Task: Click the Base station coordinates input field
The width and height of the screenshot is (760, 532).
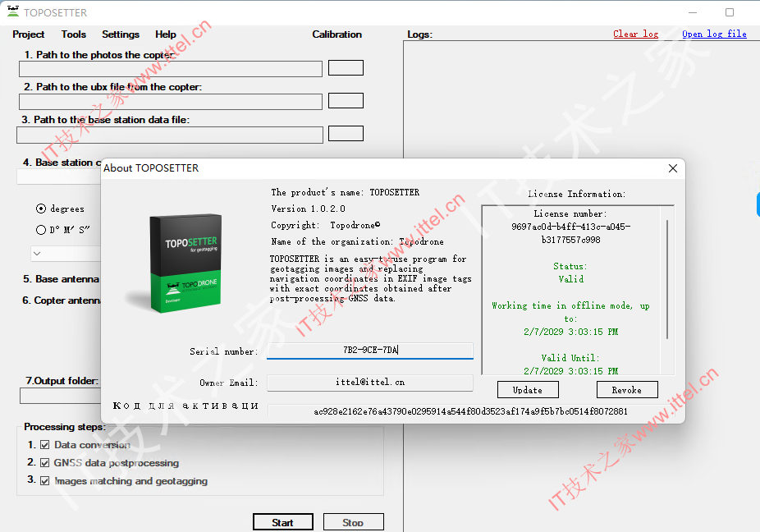Action: tap(59, 177)
